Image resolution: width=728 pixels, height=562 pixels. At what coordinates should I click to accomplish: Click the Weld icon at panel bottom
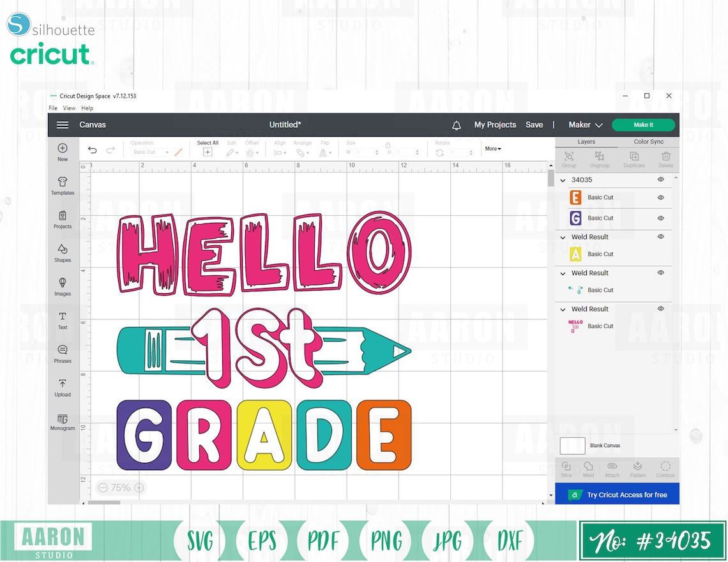point(588,469)
